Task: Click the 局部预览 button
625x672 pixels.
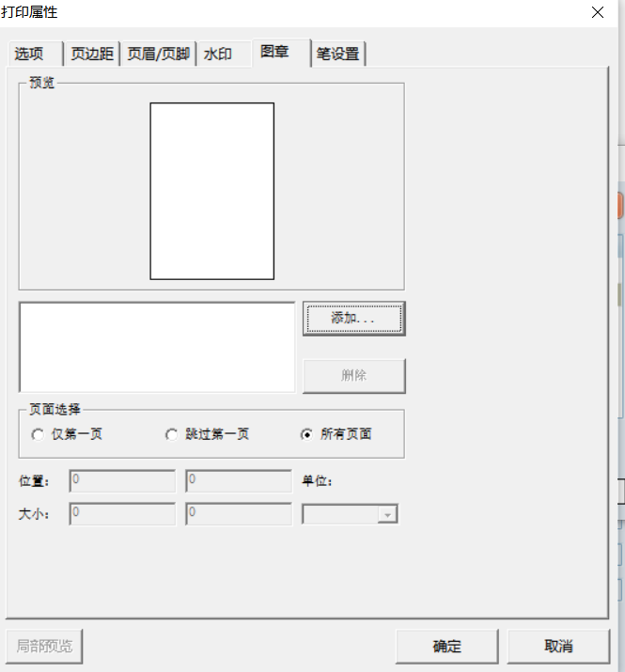Action: click(44, 647)
